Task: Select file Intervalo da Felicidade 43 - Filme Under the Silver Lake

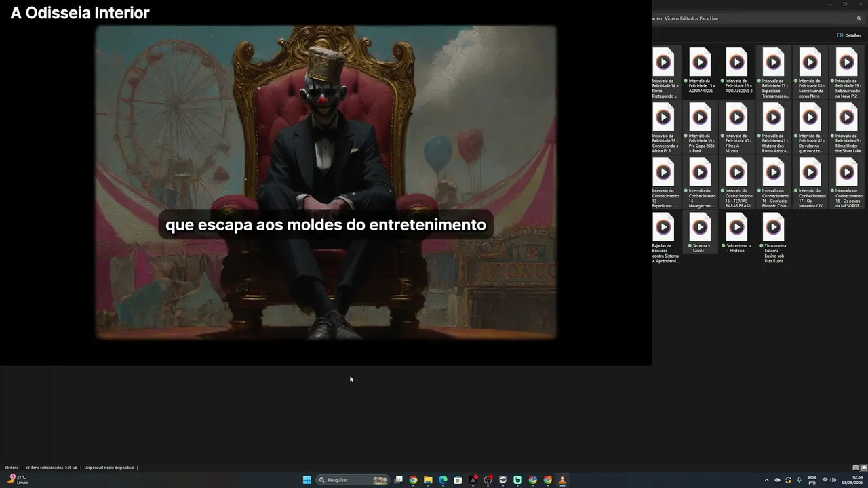Action: [847, 128]
